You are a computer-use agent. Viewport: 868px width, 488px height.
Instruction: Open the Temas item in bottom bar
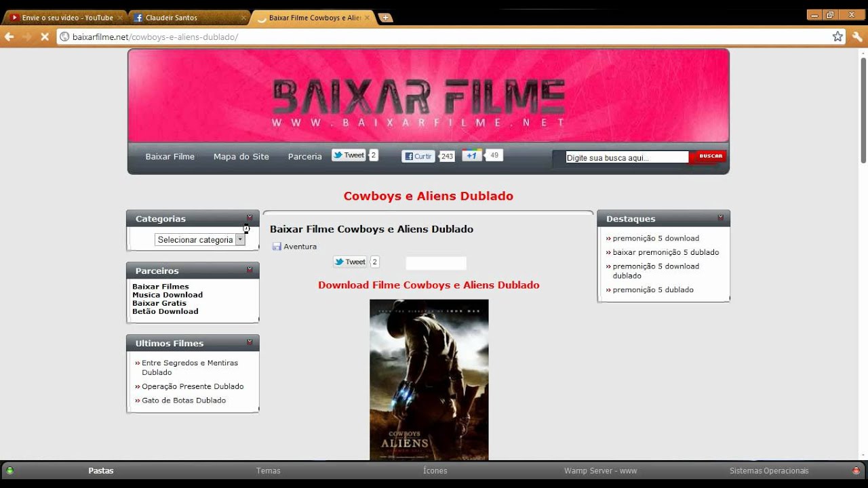[269, 470]
